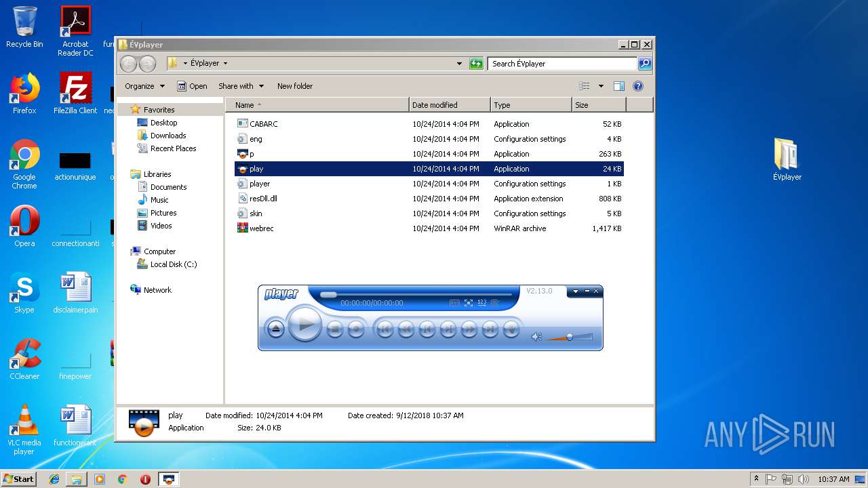
Task: Click the search magnifier icon
Action: [645, 64]
